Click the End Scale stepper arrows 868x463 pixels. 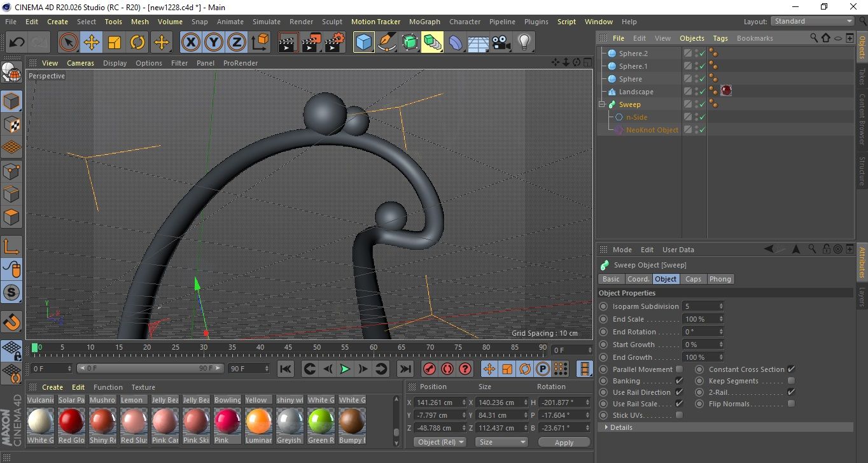(x=721, y=319)
